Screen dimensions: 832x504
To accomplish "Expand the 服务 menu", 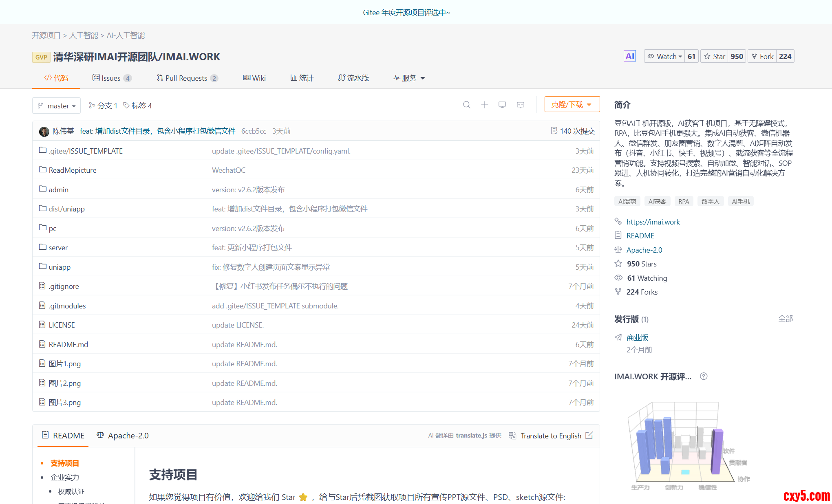I will (409, 78).
